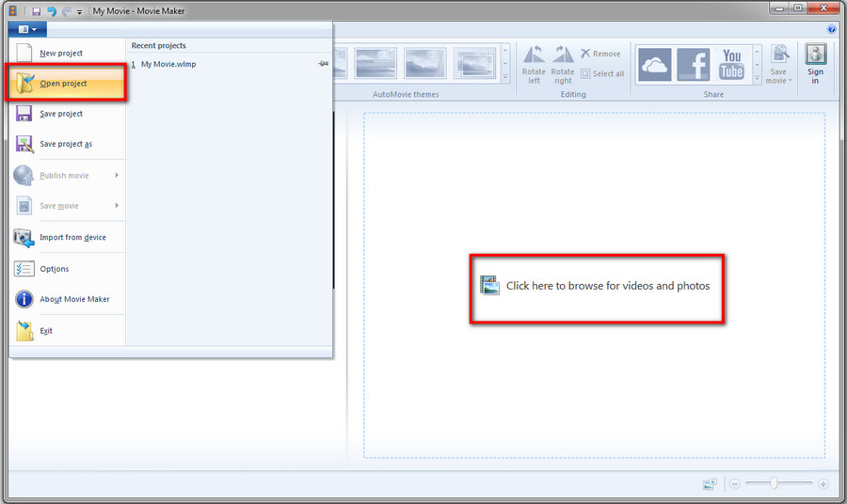Open About Movie Maker
847x504 pixels.
coord(67,299)
